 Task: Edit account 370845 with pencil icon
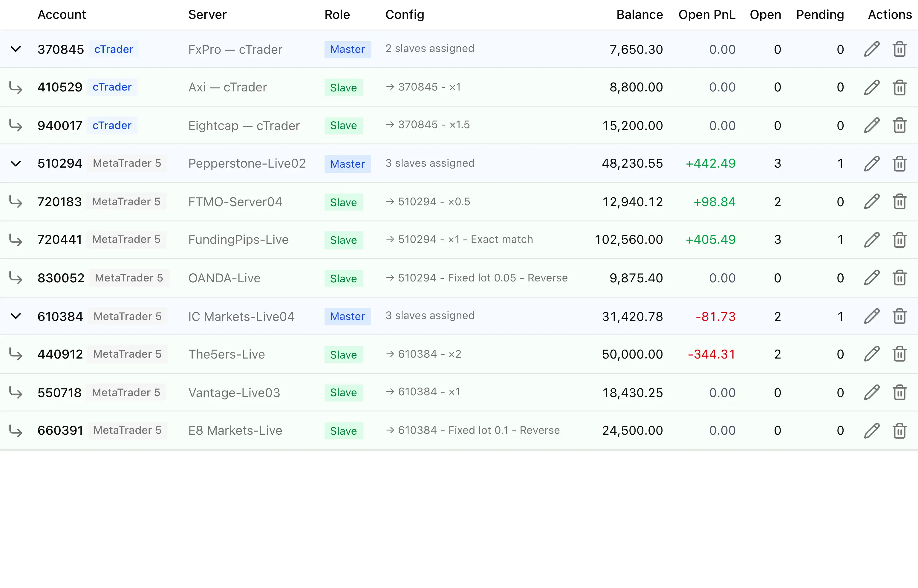click(x=872, y=49)
